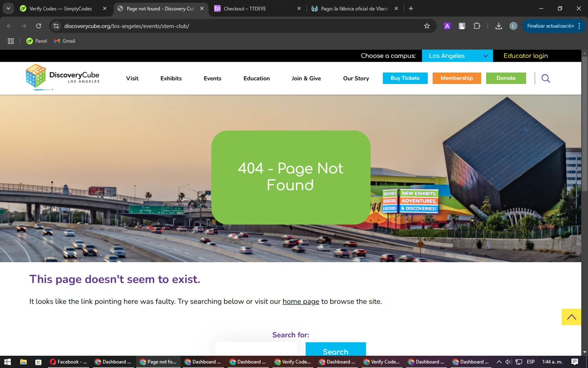Open the Join & Give menu

(x=306, y=78)
